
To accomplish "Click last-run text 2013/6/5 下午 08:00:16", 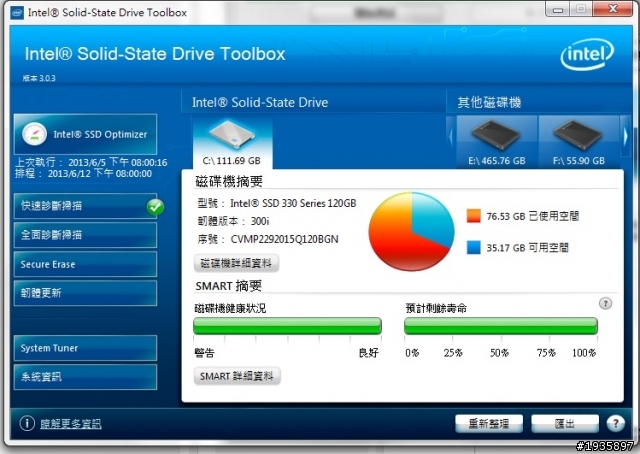I will coord(118,162).
